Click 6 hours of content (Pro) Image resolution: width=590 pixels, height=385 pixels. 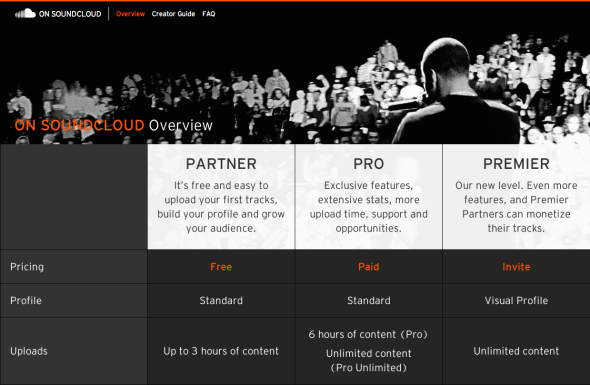click(368, 334)
